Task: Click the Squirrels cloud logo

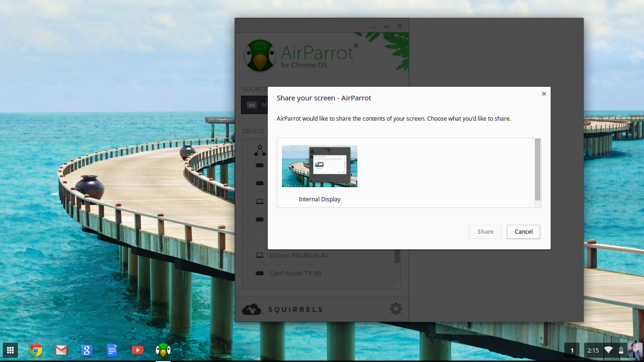Action: pos(252,309)
